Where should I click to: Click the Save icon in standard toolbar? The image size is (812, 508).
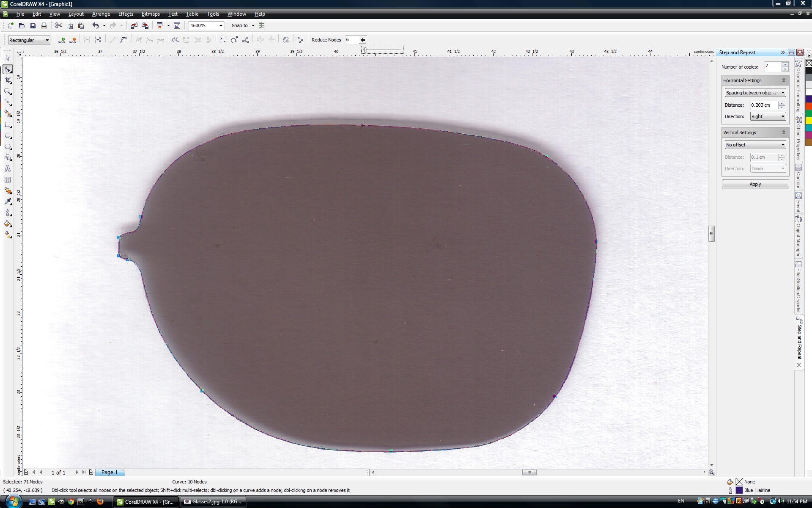[33, 26]
